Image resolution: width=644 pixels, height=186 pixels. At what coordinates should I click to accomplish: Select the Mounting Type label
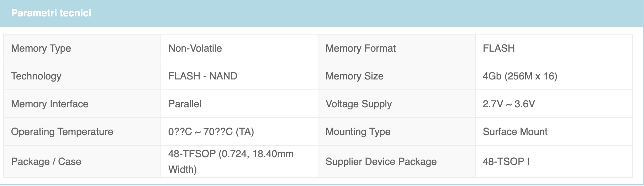point(358,131)
